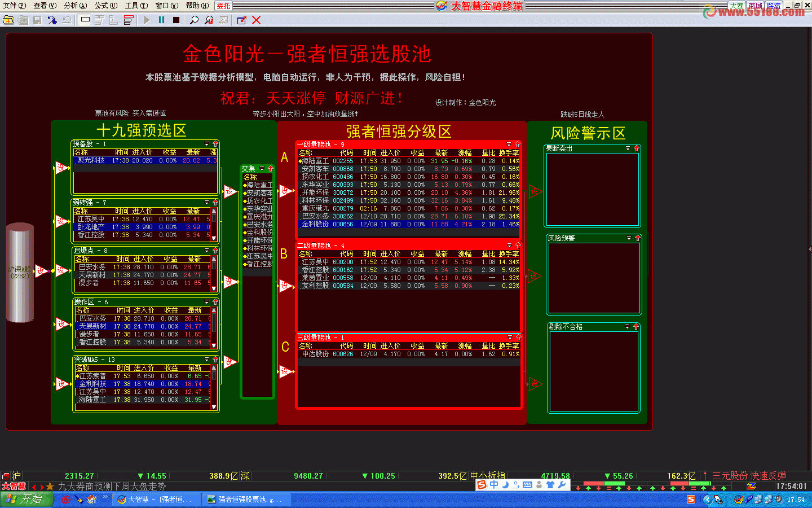The height and width of the screenshot is (508, 812).
Task: Click the 路演 link at top right
Action: pos(774,6)
